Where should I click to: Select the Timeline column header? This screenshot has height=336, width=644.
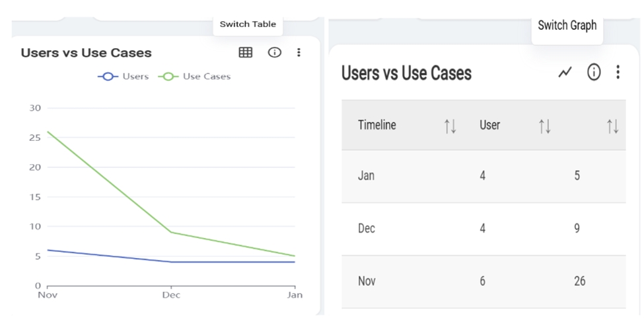click(377, 125)
